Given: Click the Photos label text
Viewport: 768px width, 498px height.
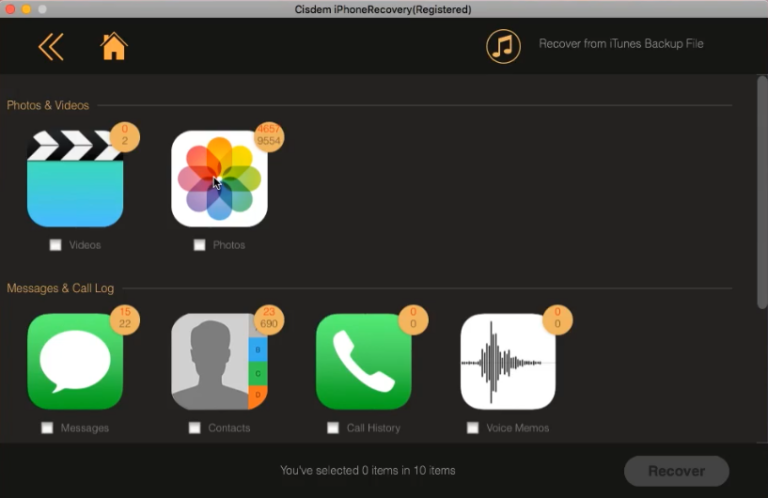Looking at the screenshot, I should click(229, 245).
